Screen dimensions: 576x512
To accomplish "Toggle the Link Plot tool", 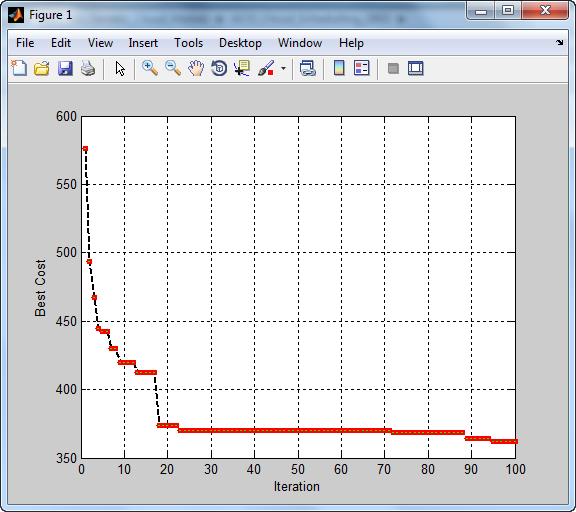I will click(x=308, y=68).
